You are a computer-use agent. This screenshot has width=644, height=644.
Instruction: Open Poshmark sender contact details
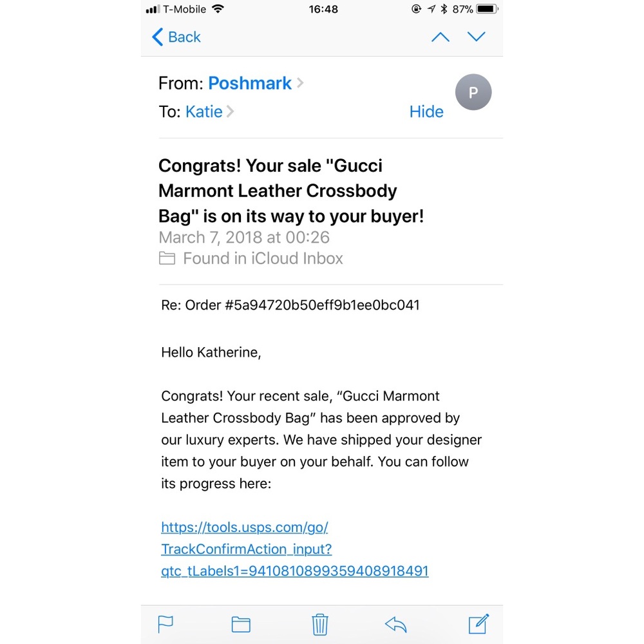pyautogui.click(x=250, y=83)
